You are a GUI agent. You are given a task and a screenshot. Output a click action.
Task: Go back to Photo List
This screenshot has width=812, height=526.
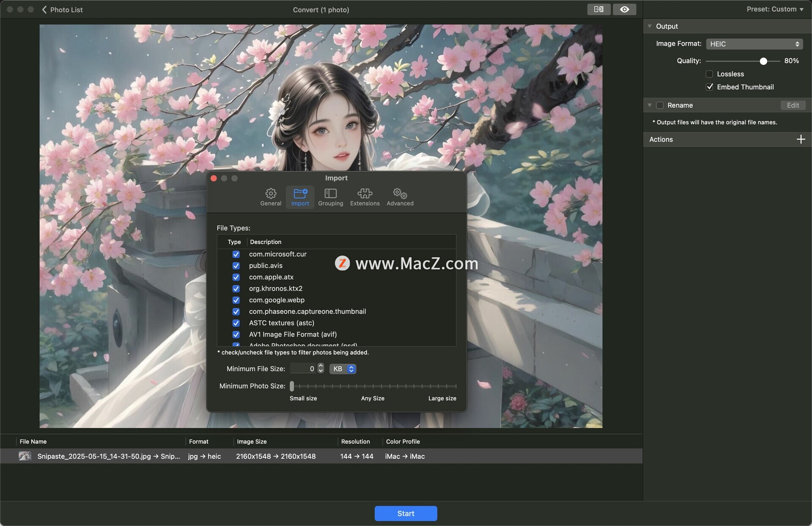(x=62, y=9)
